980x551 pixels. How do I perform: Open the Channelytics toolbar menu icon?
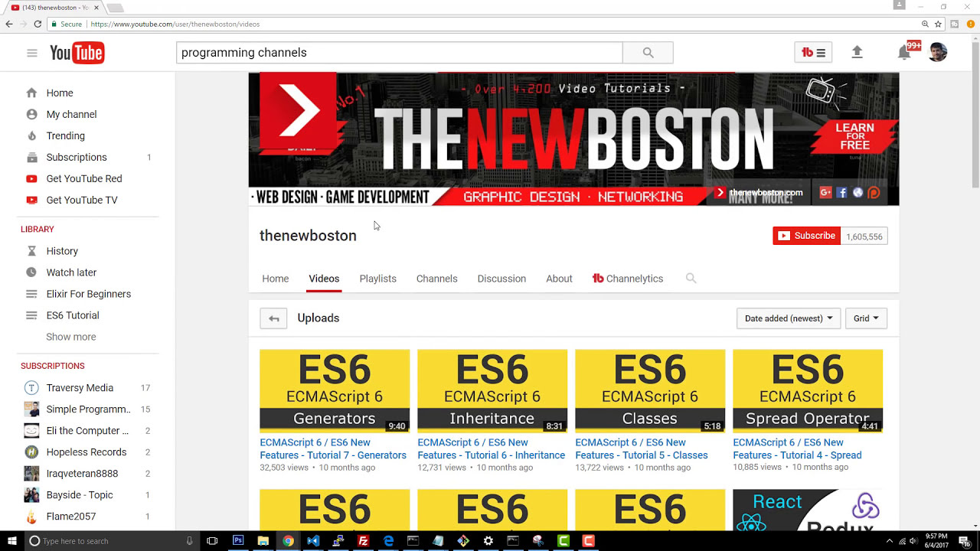[813, 53]
